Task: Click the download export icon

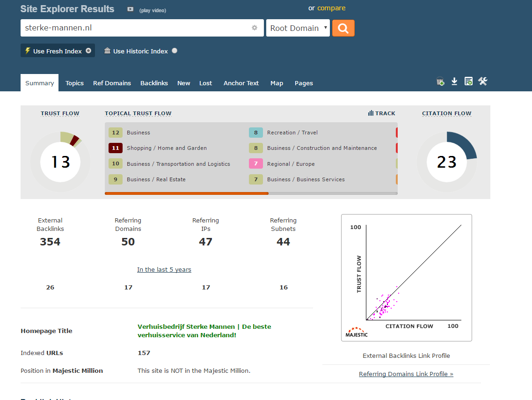Action: (454, 81)
